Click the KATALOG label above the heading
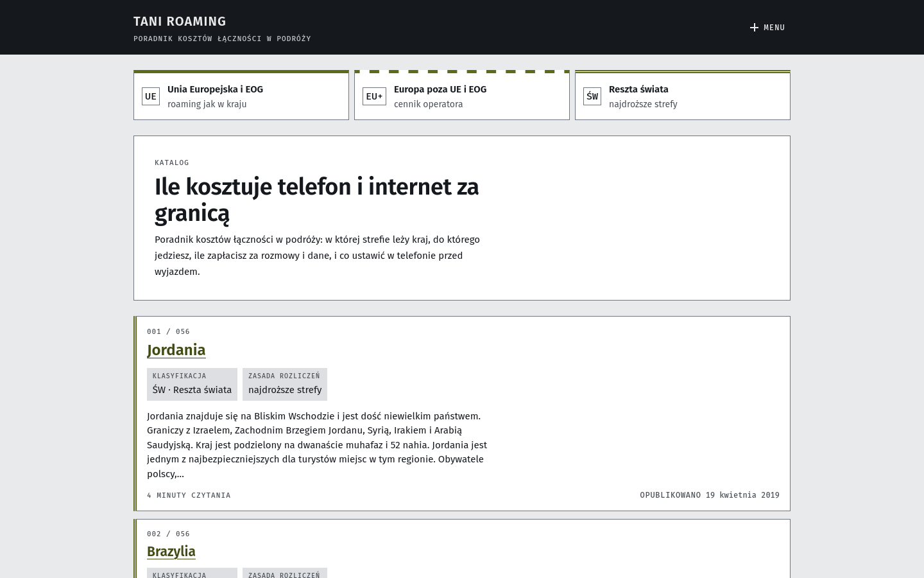 point(172,162)
